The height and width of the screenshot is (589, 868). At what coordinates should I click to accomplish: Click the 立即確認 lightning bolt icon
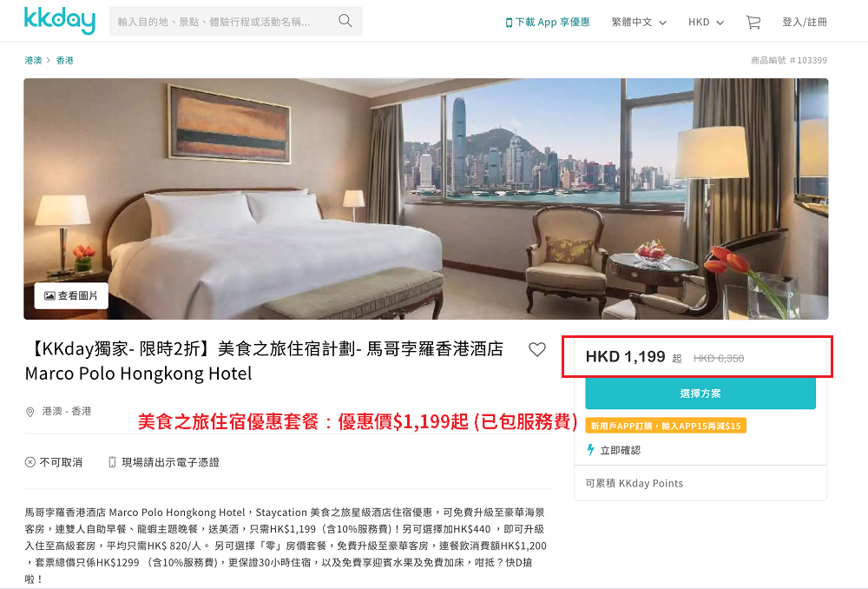point(590,450)
